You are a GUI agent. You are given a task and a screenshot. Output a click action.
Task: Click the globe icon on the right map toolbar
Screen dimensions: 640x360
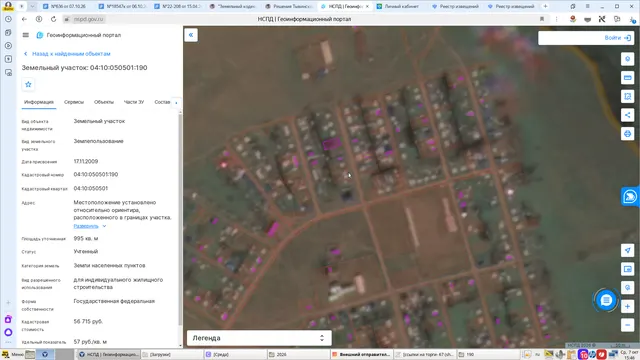click(x=627, y=134)
